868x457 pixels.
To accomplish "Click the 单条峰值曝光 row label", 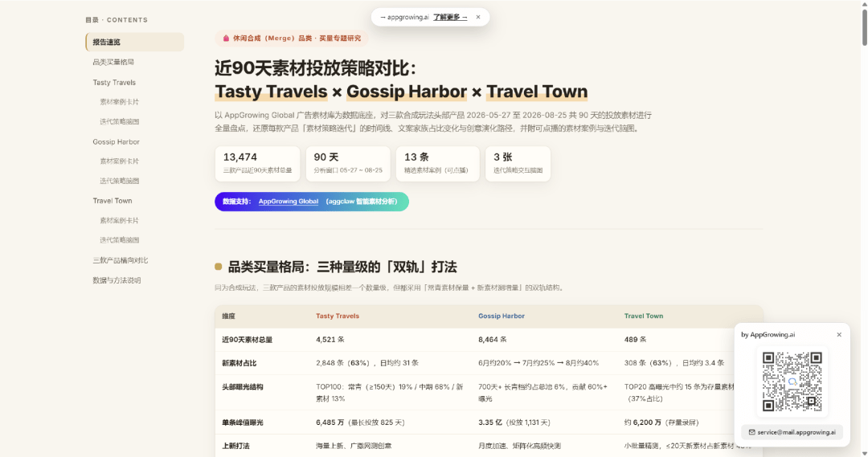I will 243,422.
